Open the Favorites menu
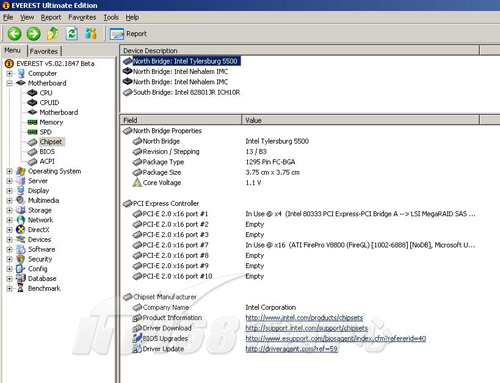Viewport: 500px width, 383px height. pyautogui.click(x=82, y=17)
